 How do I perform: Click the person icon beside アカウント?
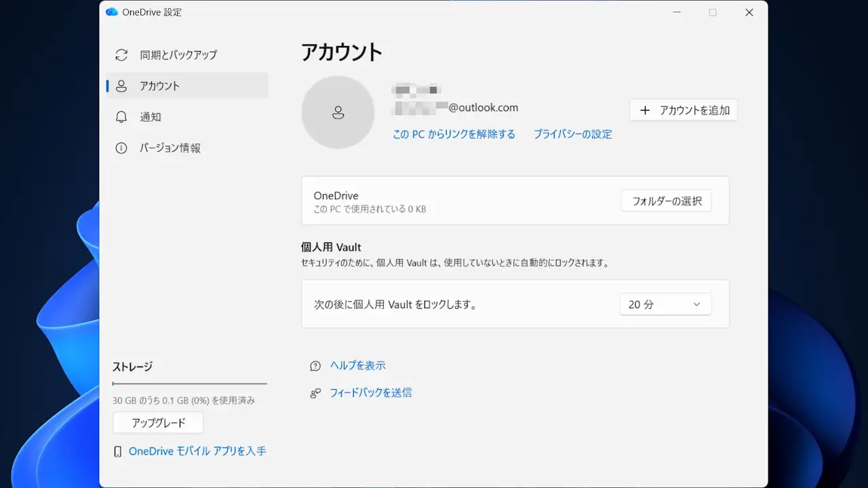(121, 86)
